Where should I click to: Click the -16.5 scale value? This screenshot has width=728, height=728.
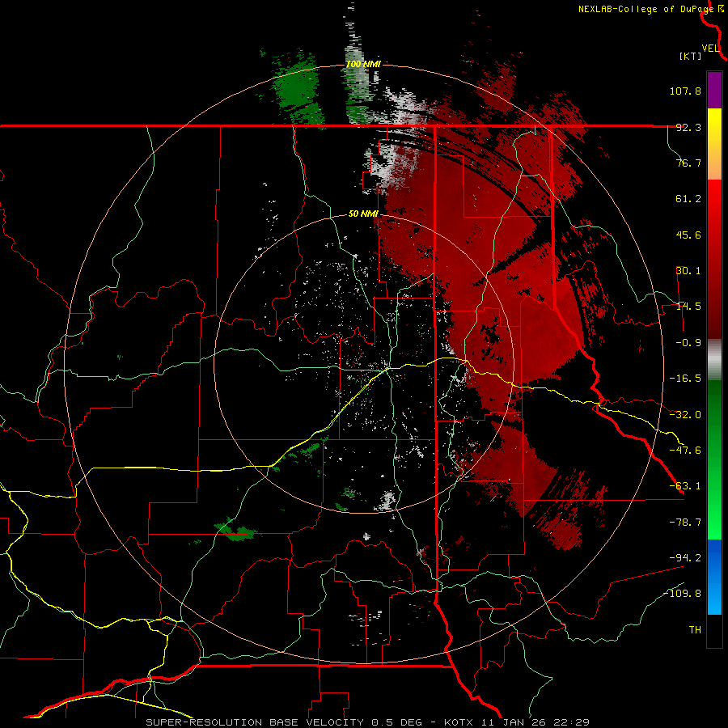685,379
